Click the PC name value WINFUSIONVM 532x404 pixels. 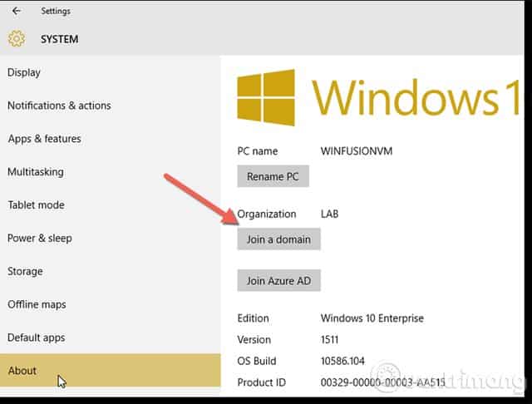[x=357, y=151]
